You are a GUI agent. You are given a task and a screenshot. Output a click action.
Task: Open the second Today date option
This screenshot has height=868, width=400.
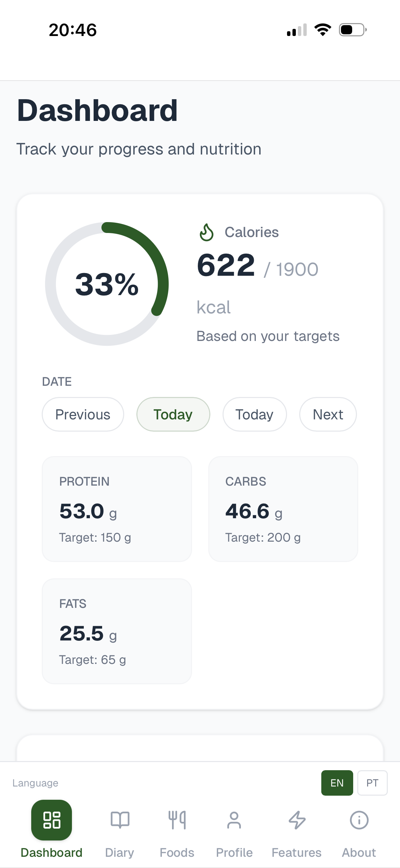[x=254, y=414]
